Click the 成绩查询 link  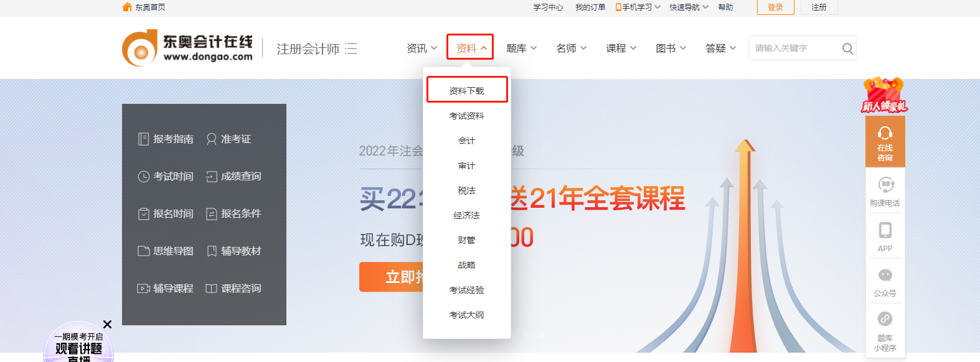coord(233,177)
